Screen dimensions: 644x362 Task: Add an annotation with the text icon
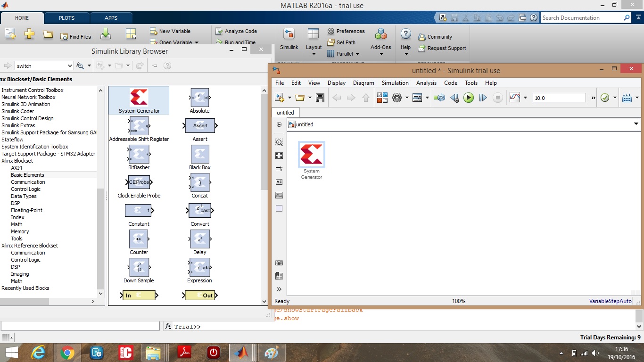pos(279,182)
